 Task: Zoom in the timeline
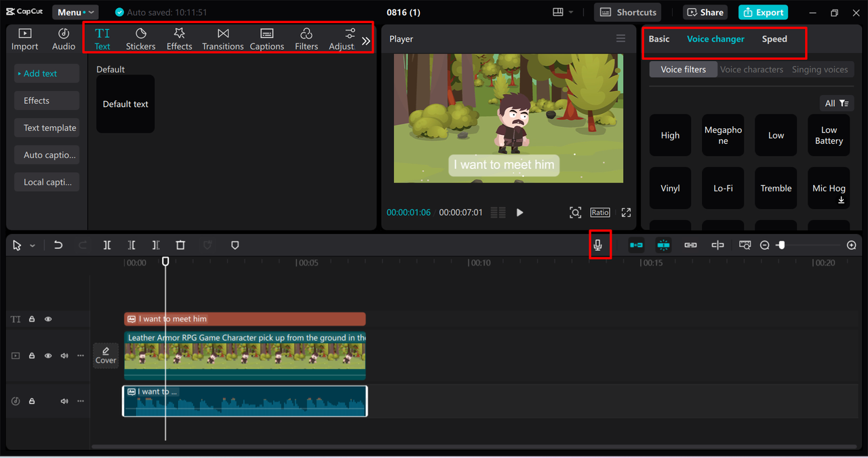click(x=852, y=245)
